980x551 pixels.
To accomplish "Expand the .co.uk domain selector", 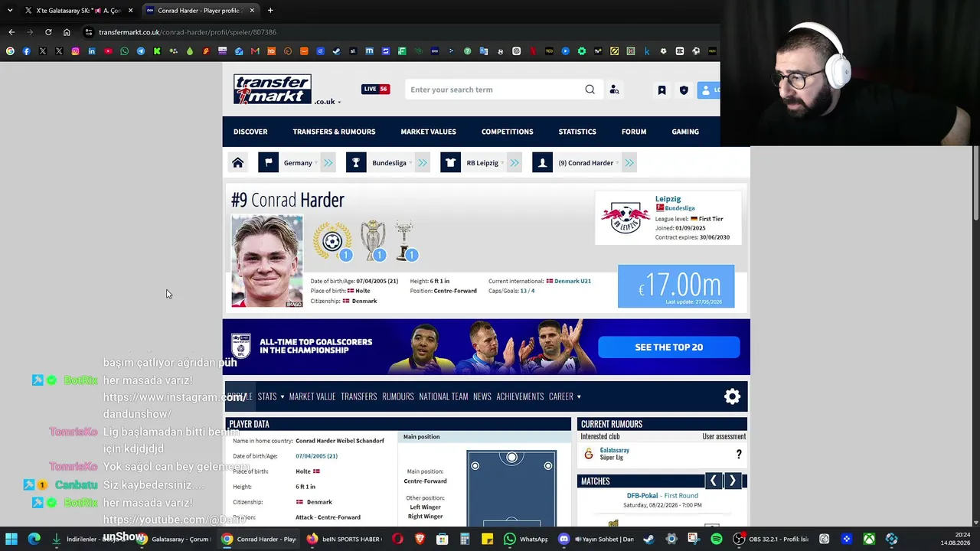I will tap(327, 102).
